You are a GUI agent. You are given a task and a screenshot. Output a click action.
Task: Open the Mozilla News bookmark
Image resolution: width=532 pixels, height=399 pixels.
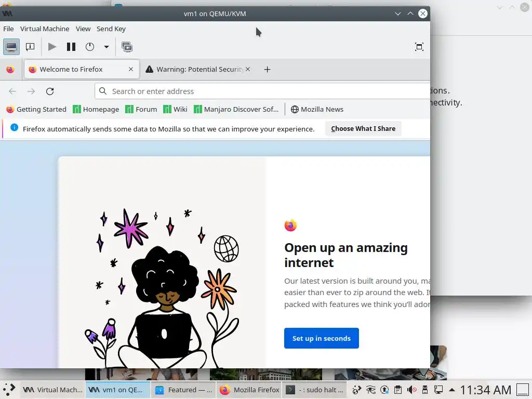click(x=317, y=109)
